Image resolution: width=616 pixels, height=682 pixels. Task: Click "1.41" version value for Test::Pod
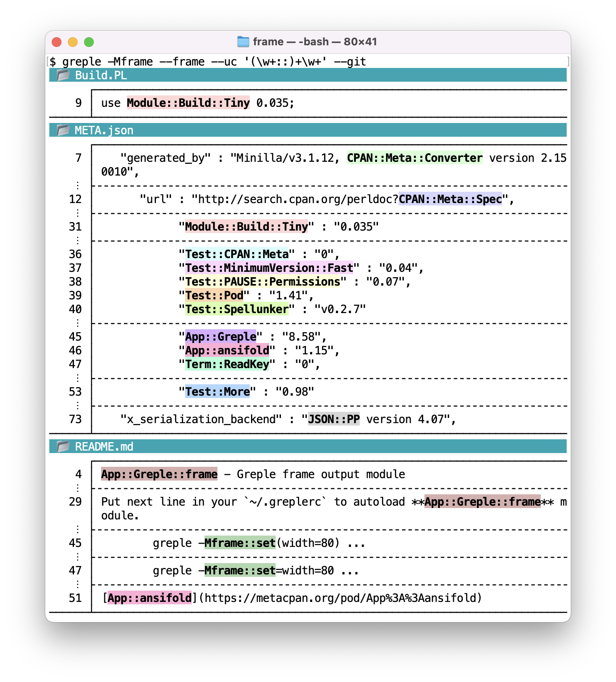point(289,295)
